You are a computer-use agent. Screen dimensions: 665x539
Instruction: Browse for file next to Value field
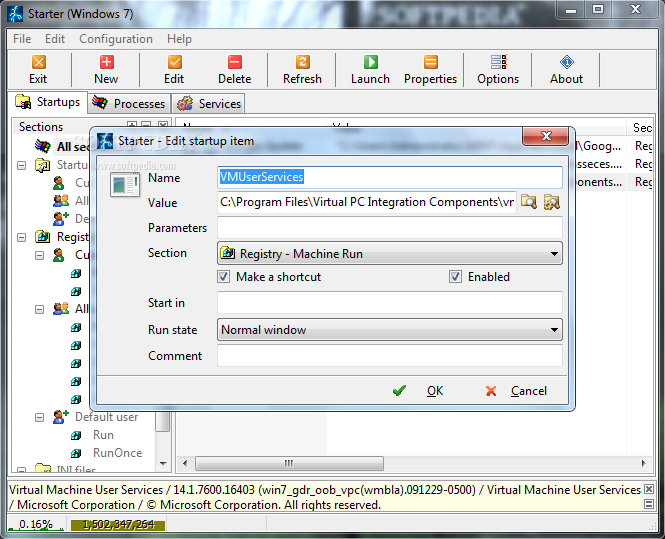(x=528, y=202)
